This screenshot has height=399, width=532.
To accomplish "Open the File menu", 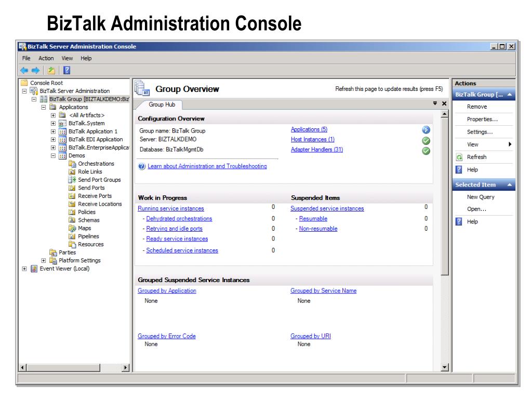I will click(x=26, y=58).
